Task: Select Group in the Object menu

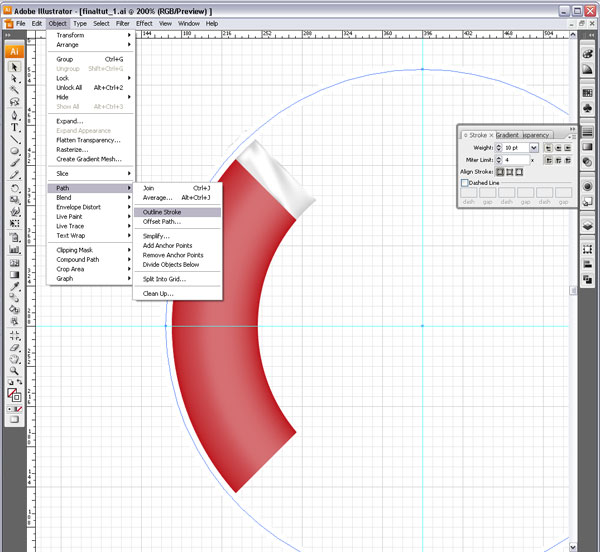Action: [x=91, y=59]
